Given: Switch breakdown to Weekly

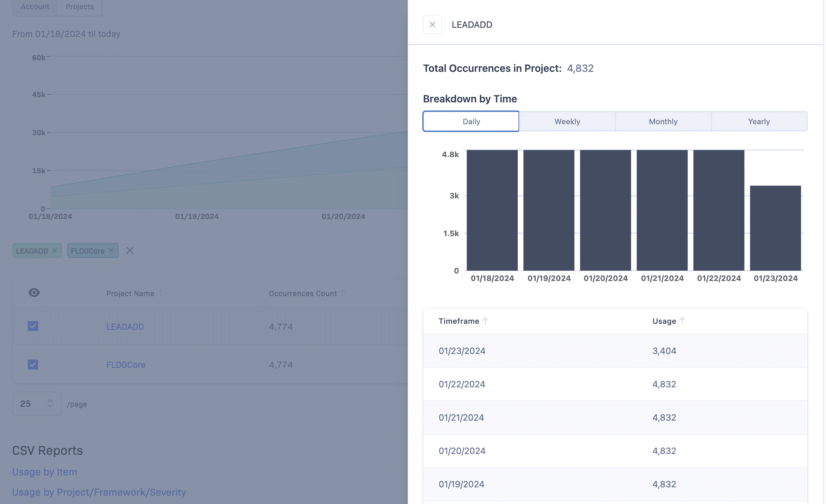Looking at the screenshot, I should (x=567, y=121).
